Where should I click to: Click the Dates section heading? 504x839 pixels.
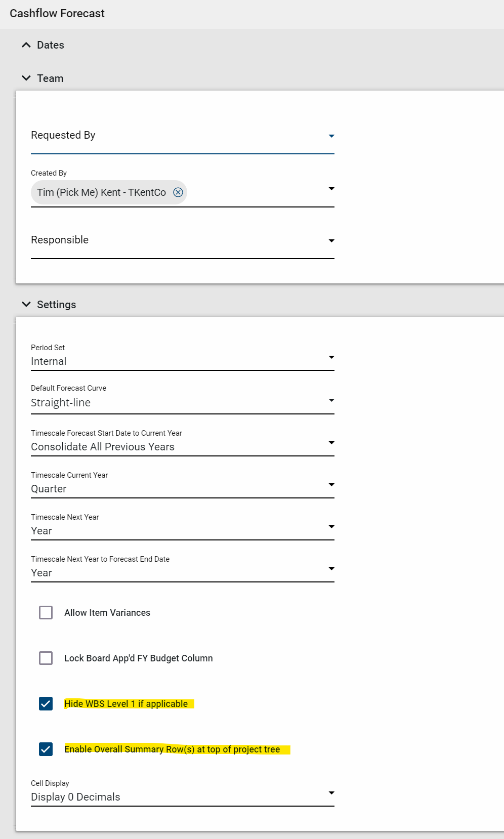coord(51,45)
